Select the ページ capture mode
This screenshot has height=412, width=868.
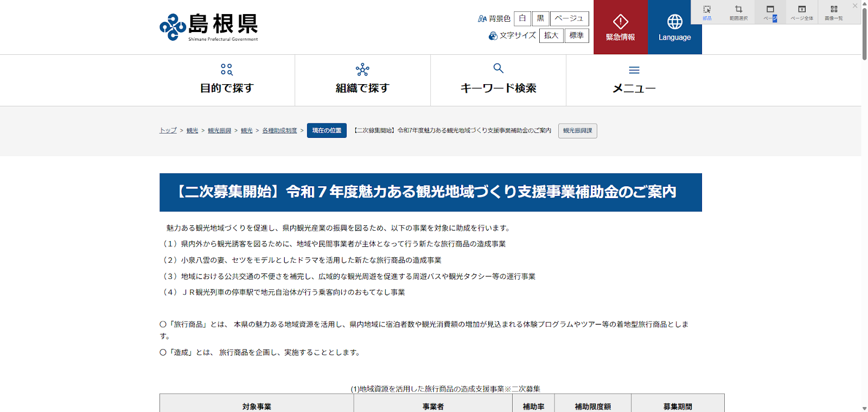click(770, 12)
